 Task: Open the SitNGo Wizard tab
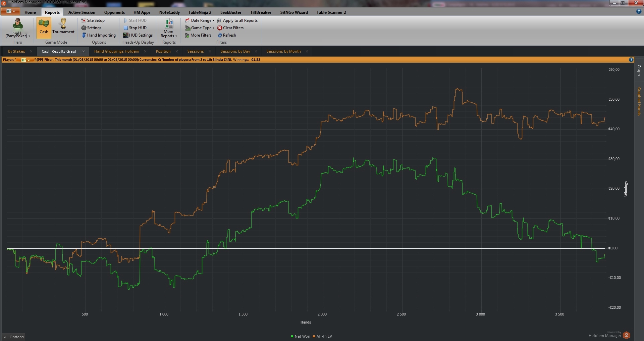click(294, 12)
